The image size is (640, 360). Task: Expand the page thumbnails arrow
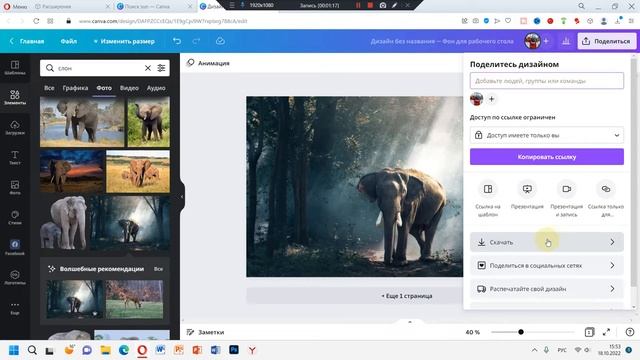[x=410, y=322]
